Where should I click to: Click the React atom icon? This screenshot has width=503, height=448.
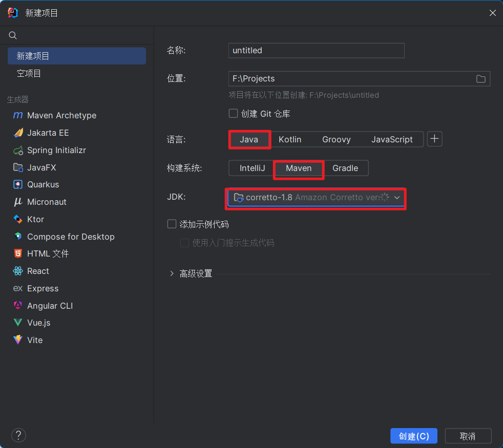[x=18, y=271]
